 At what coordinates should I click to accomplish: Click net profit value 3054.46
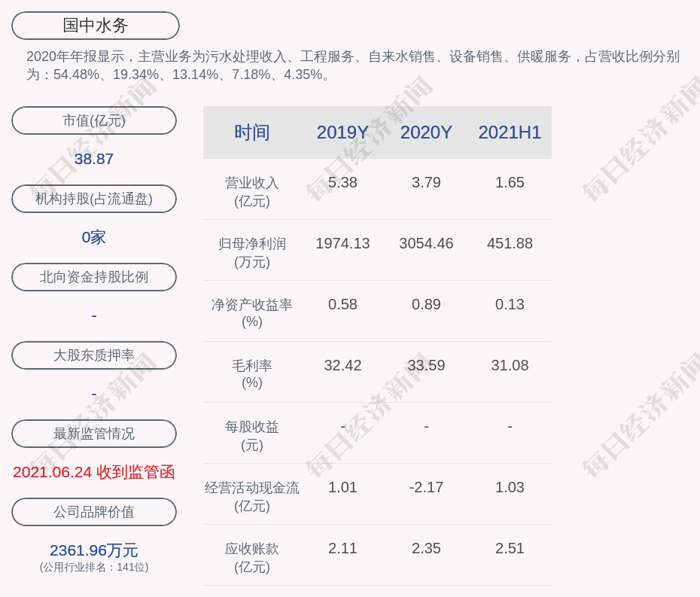426,243
